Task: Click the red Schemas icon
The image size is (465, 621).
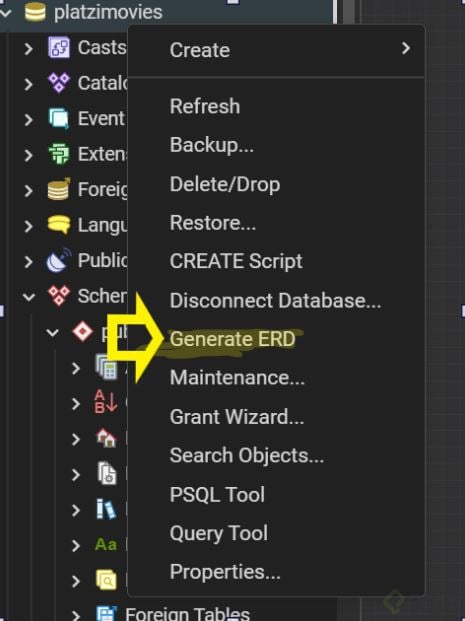Action: 59,296
